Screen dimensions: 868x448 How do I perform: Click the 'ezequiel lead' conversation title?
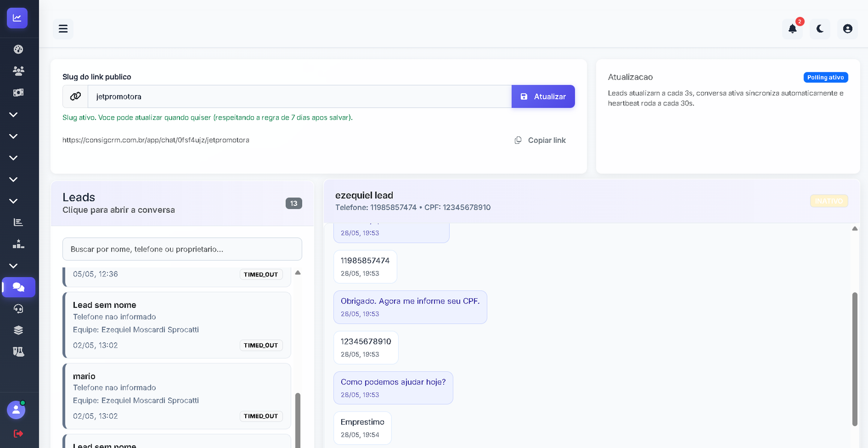click(x=364, y=195)
